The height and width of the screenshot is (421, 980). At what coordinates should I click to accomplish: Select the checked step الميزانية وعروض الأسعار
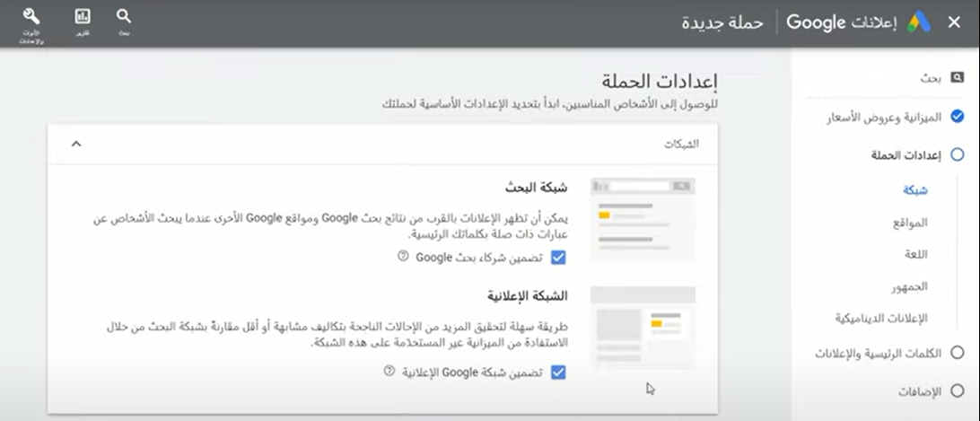[x=896, y=117]
